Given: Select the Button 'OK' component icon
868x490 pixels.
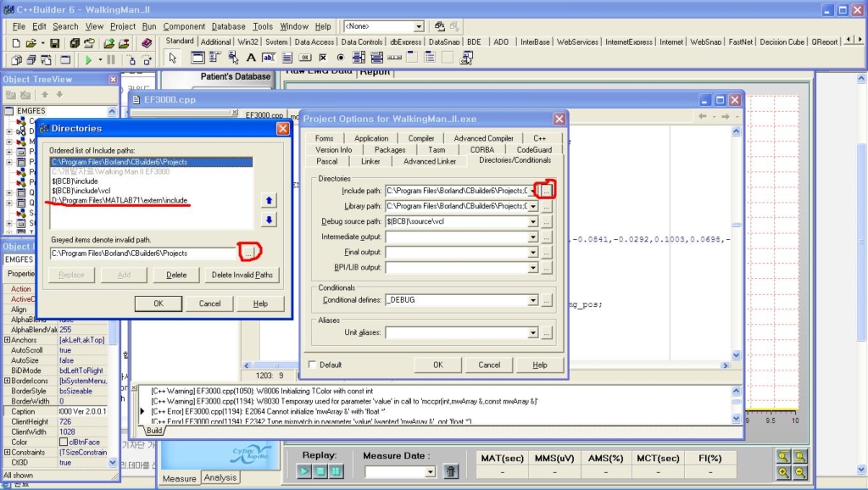Looking at the screenshot, I should click(305, 57).
